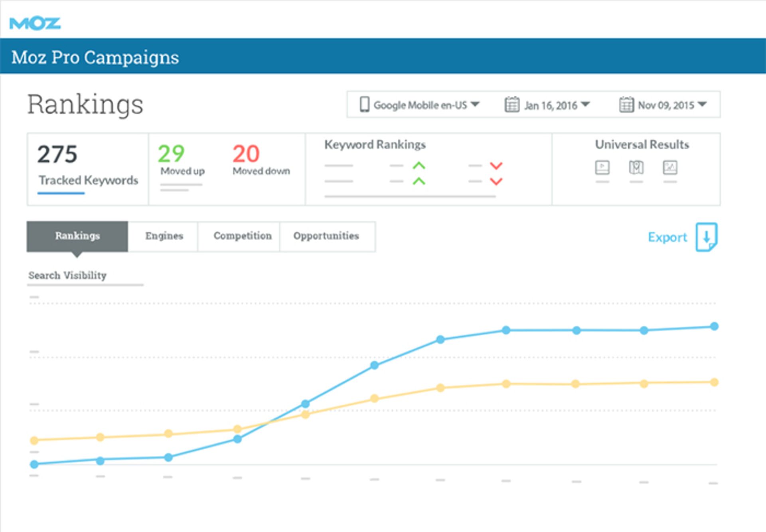Viewport: 766px width, 532px height.
Task: Select the 275 Tracked Keywords box
Action: pyautogui.click(x=88, y=169)
